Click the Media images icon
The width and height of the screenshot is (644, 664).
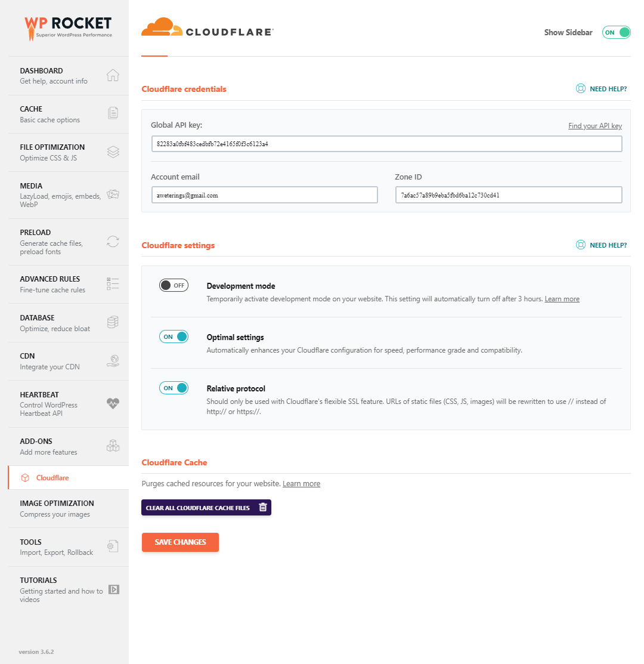113,194
